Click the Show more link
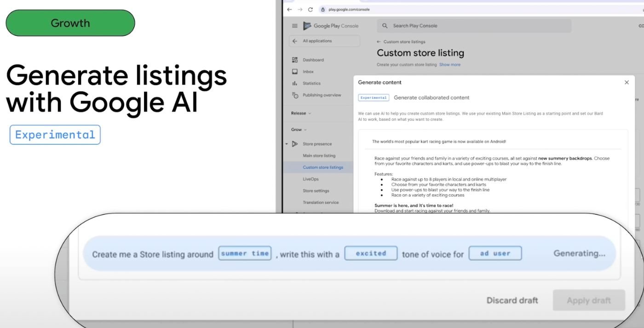This screenshot has width=644, height=328. tap(450, 65)
